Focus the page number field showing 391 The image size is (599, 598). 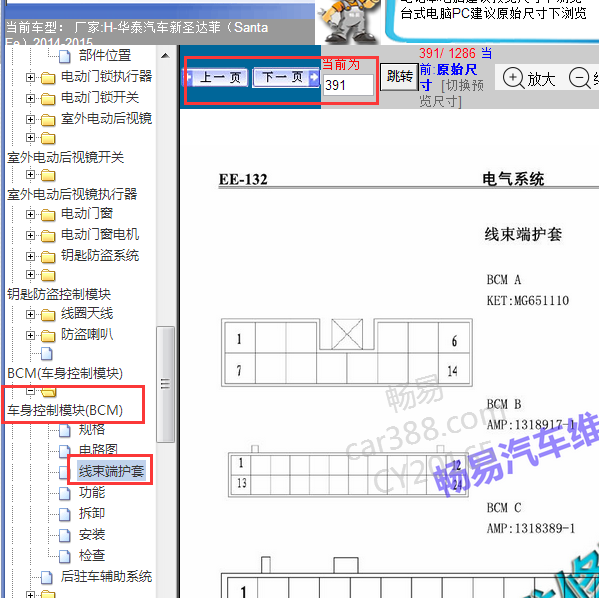tap(348, 85)
